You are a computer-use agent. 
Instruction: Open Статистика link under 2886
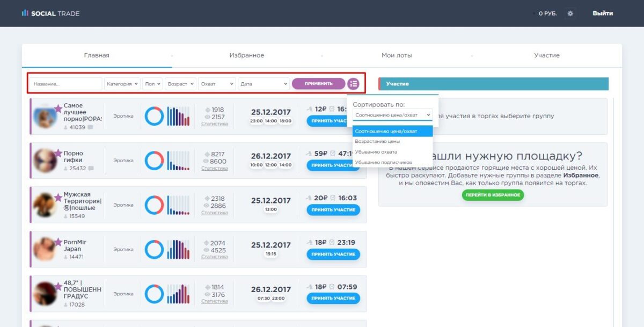click(x=215, y=213)
